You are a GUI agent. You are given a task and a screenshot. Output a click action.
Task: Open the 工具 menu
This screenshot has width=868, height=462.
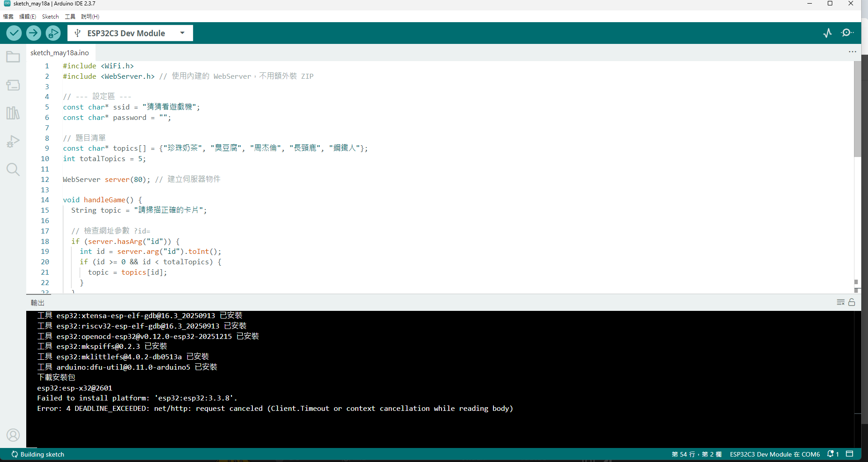(70, 17)
